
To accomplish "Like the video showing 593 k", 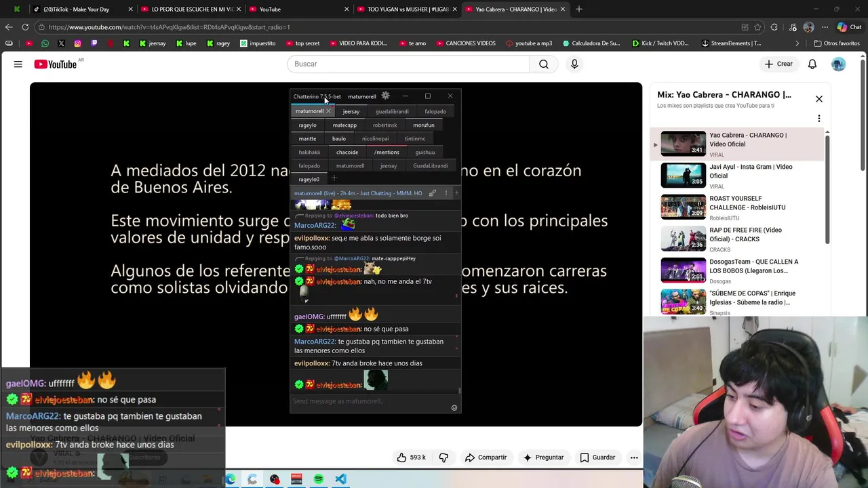I will pos(411,457).
